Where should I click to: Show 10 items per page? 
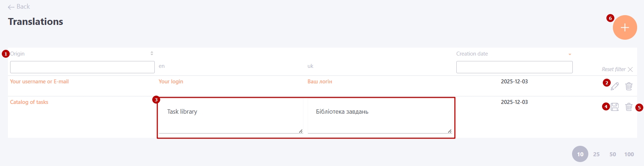(x=580, y=154)
